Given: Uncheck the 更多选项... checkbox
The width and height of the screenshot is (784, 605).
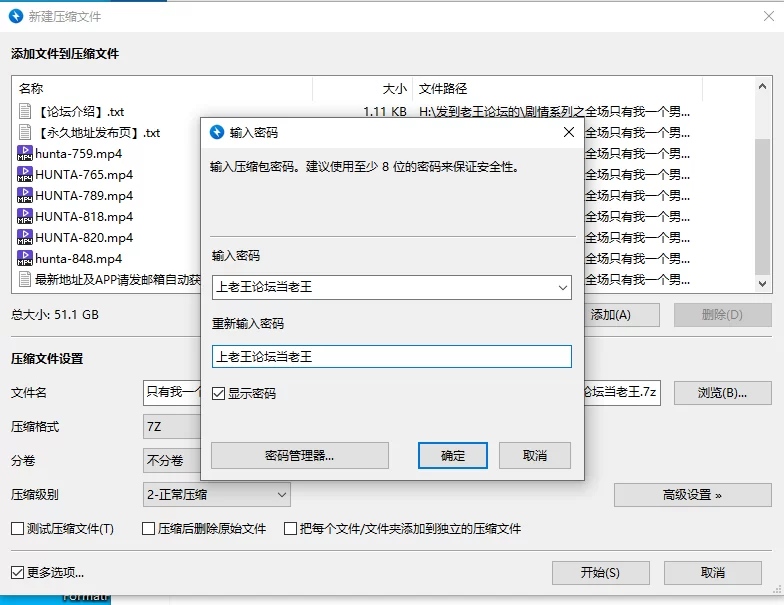Looking at the screenshot, I should click(x=18, y=572).
